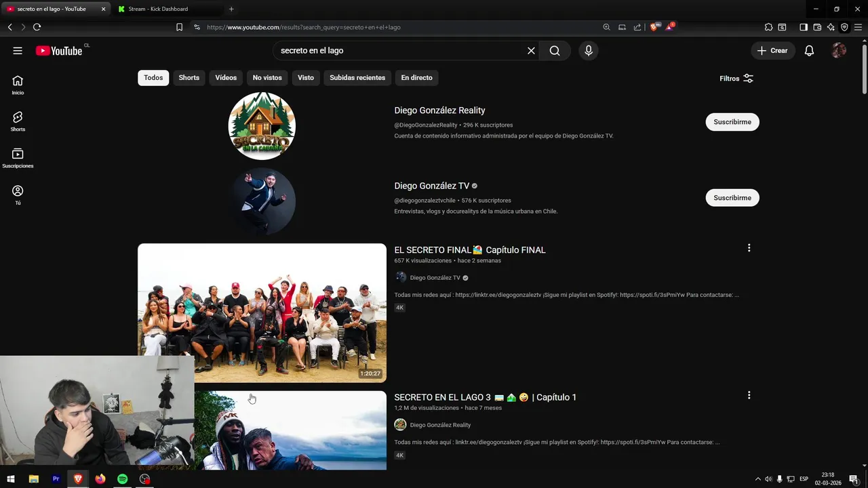Close the secreto en el lago YouTube tab

pos(103,9)
